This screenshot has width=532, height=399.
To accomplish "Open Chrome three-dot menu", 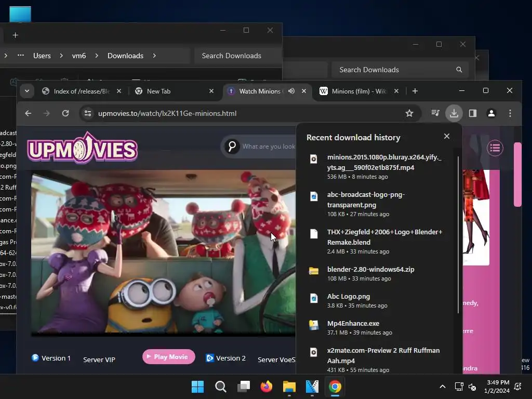I will point(510,113).
